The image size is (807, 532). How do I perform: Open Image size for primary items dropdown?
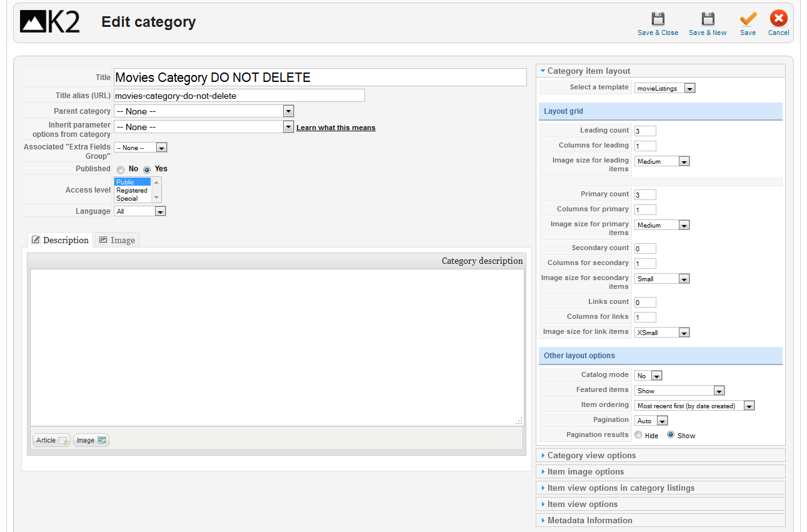(662, 225)
